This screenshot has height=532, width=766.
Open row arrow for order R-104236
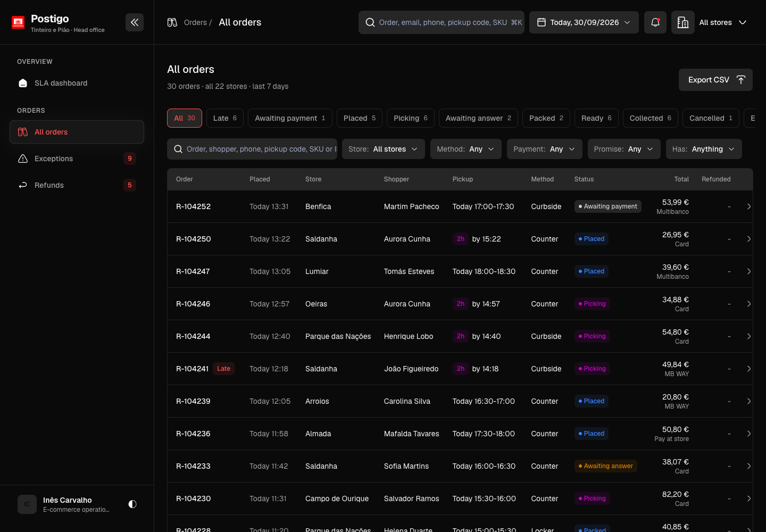coord(748,434)
